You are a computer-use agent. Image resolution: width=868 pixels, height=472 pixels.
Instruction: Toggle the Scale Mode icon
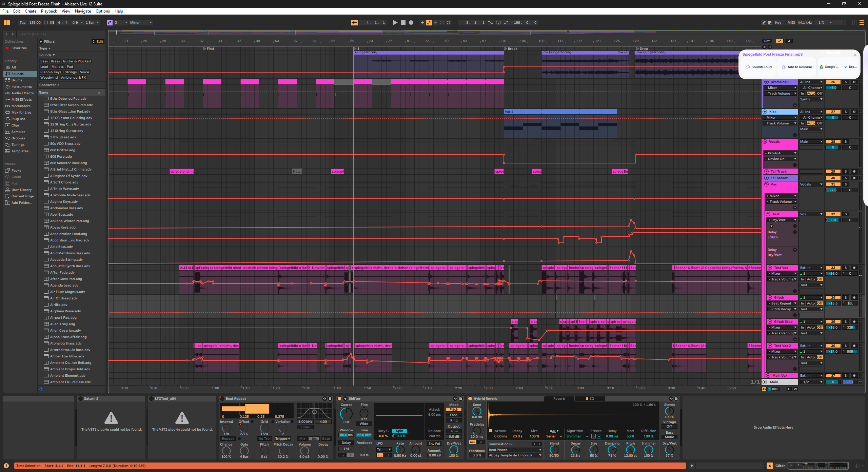point(110,23)
